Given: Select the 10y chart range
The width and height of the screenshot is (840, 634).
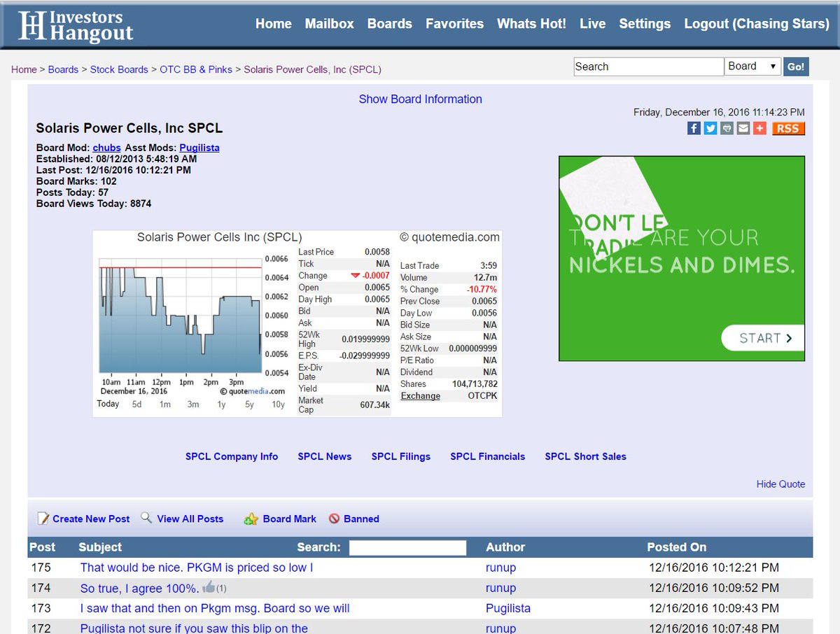Looking at the screenshot, I should click(278, 404).
